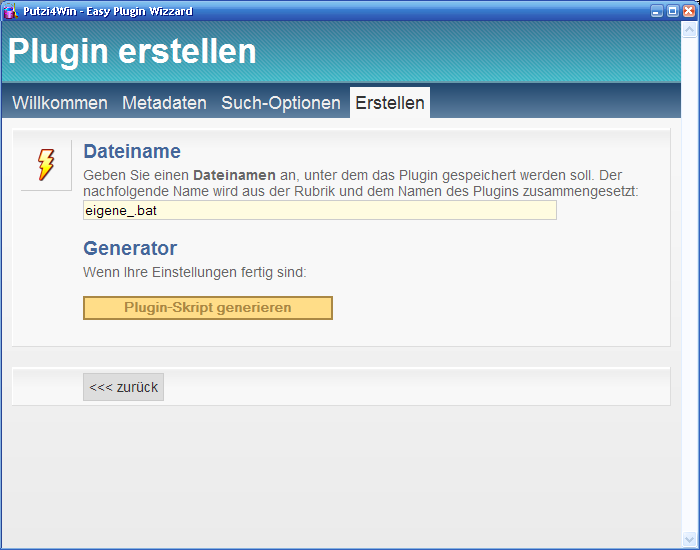Click the Putzi4Win title bar icon
The height and width of the screenshot is (550, 700).
pos(10,11)
